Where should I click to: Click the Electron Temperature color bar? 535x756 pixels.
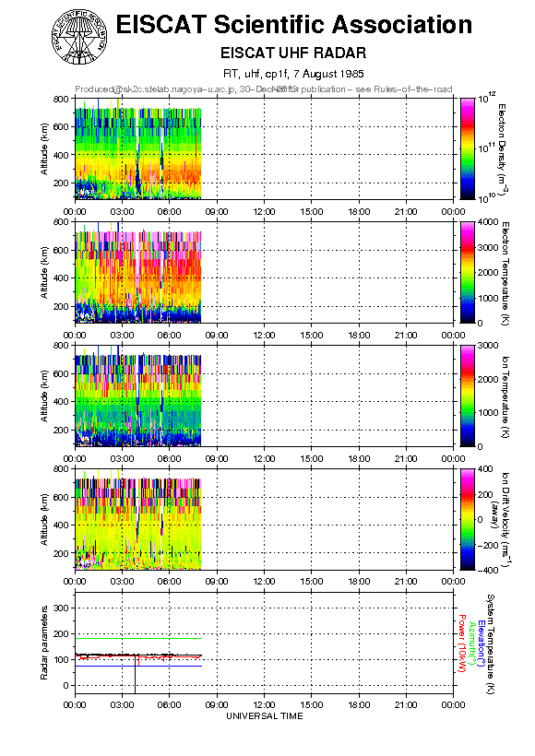[x=468, y=272]
